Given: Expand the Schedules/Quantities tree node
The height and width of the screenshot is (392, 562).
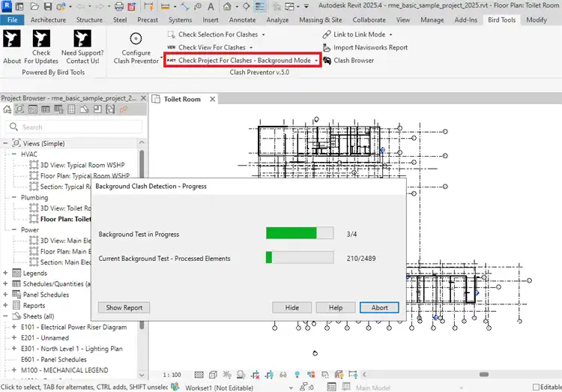Looking at the screenshot, I should pyautogui.click(x=6, y=284).
